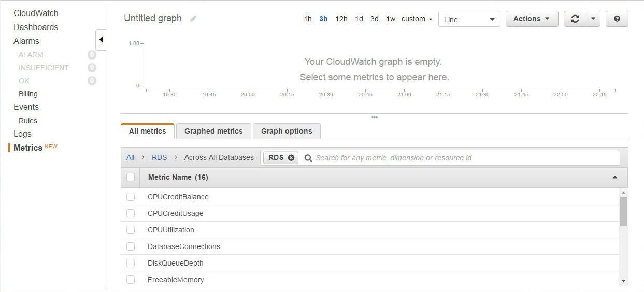Click the pencil icon to rename graph
Image resolution: width=644 pixels, height=292 pixels.
point(193,19)
